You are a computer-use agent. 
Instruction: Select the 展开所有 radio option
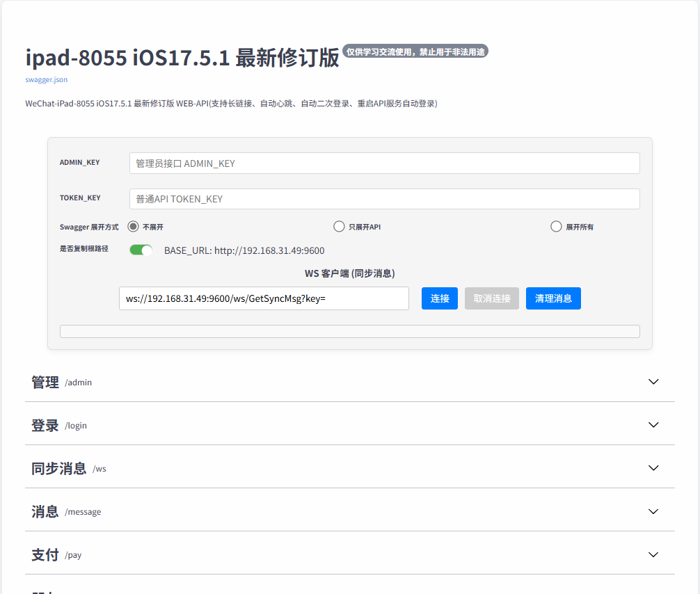[x=556, y=227]
